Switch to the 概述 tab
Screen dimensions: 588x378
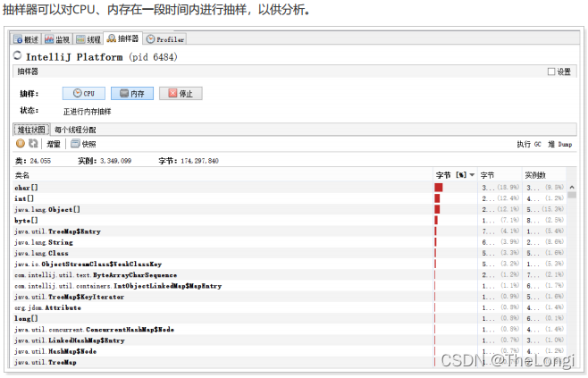[26, 39]
